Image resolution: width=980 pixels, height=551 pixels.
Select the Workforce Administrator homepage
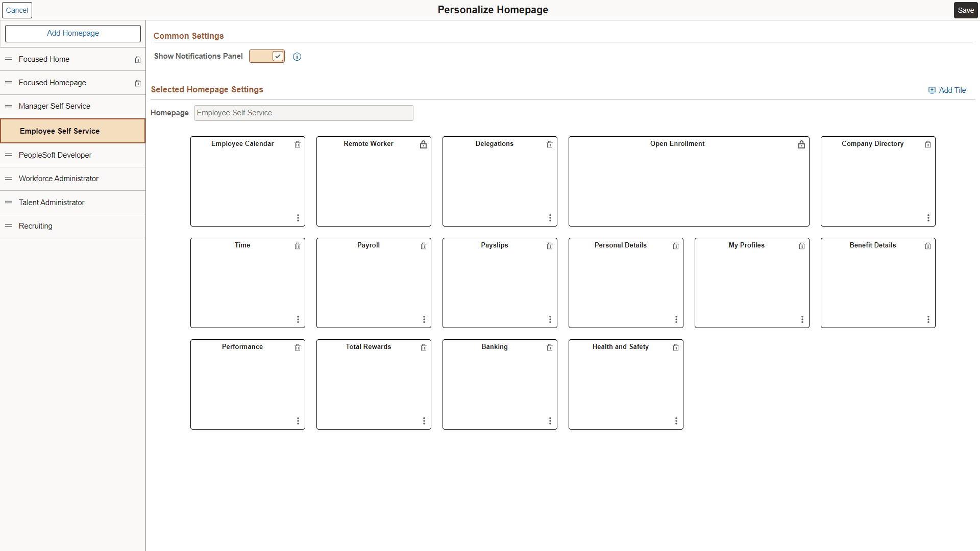coord(58,179)
